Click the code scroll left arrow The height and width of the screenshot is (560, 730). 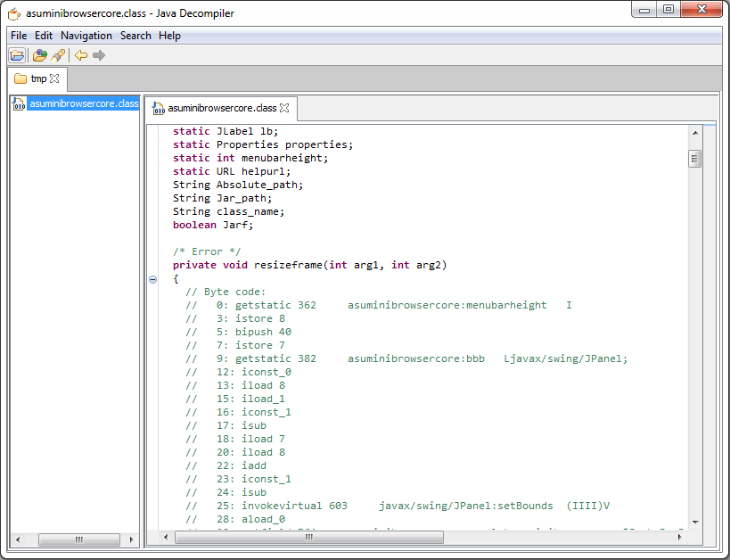(x=166, y=537)
